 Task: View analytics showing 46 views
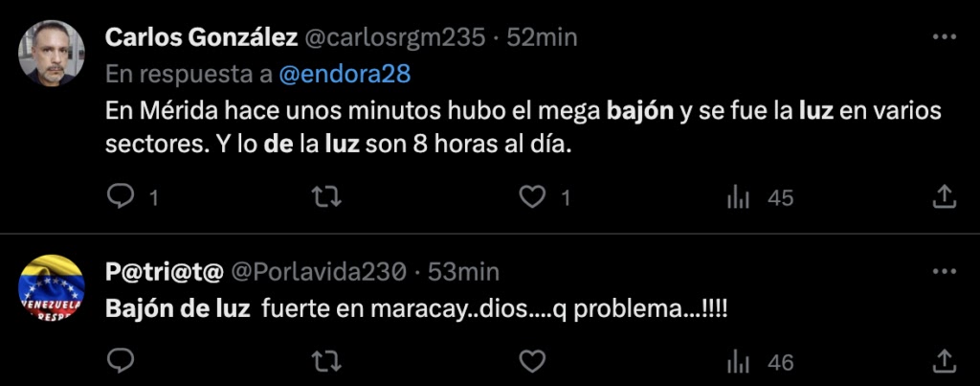pos(760,362)
